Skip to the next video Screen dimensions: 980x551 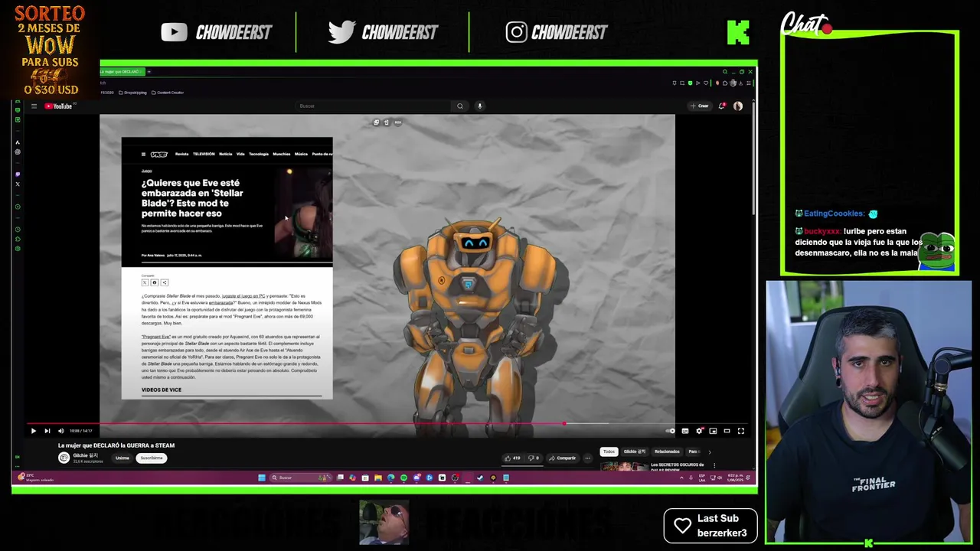47,431
